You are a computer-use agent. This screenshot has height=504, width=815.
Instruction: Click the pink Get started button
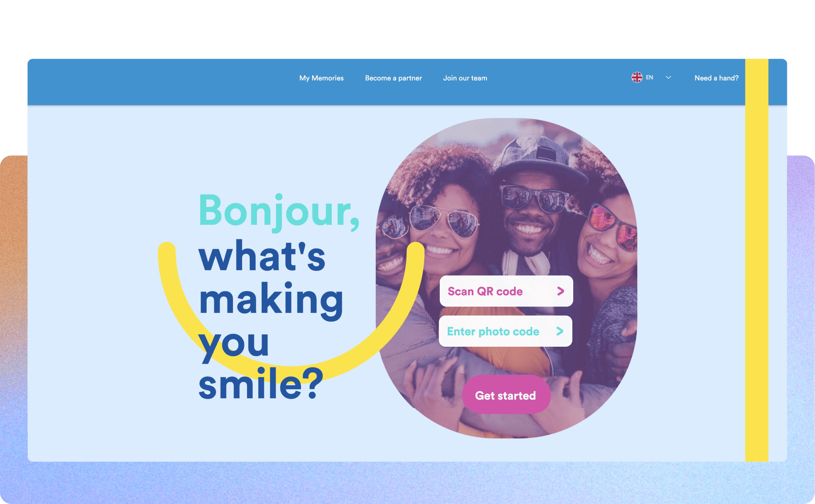point(506,395)
